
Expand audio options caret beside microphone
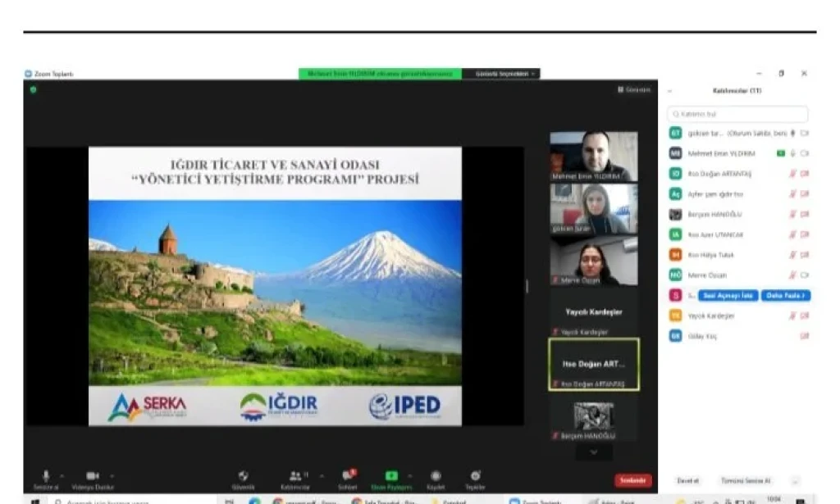pos(62,475)
